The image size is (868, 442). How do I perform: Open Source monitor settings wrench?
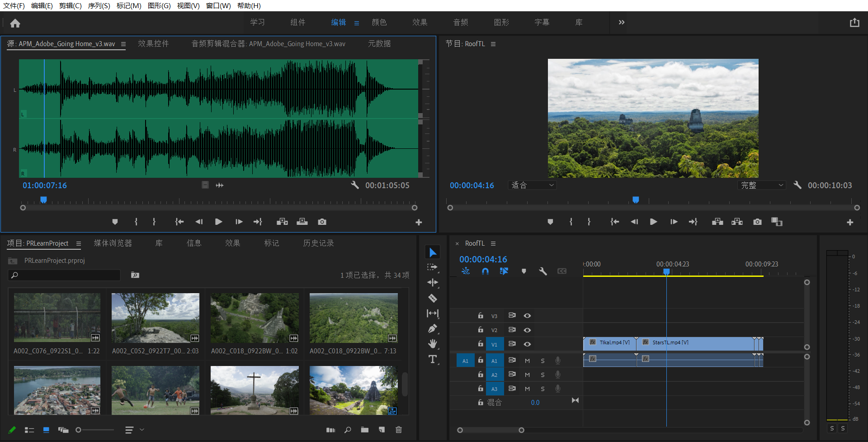click(x=355, y=185)
